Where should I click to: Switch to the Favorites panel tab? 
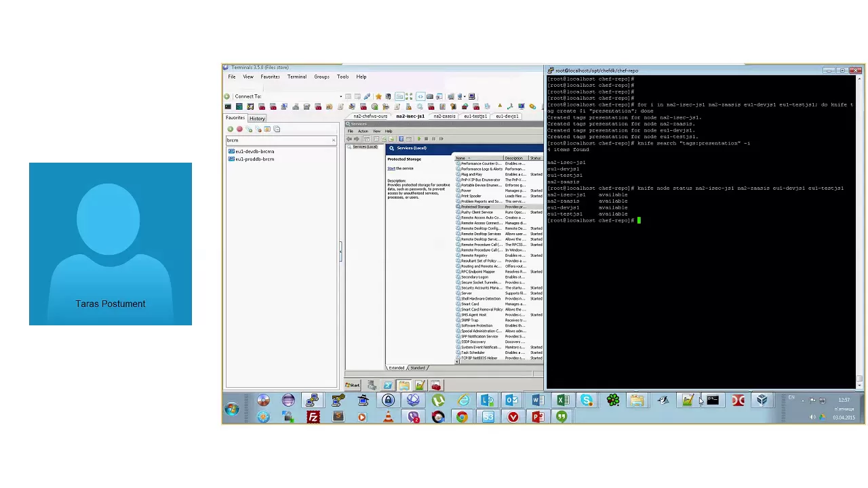click(235, 118)
